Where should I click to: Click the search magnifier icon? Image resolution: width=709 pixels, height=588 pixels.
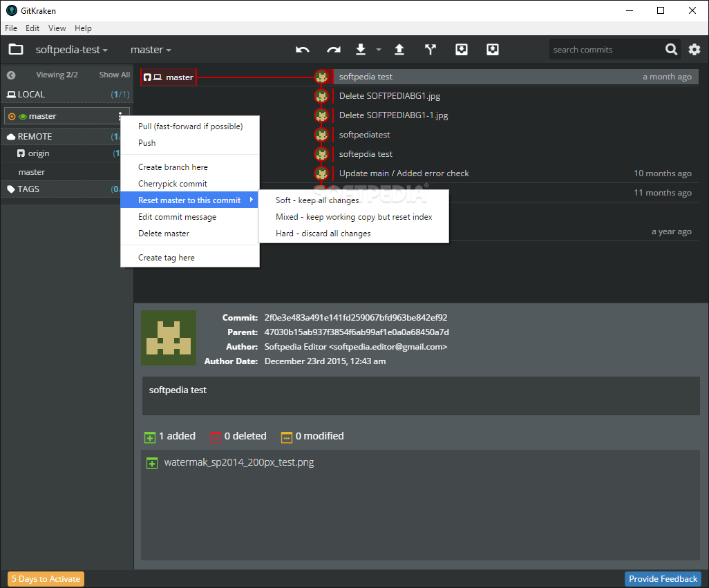pos(672,49)
